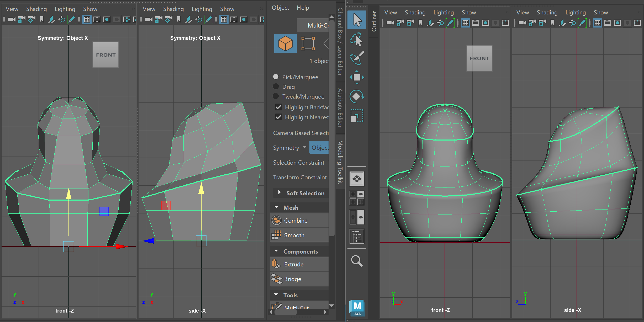This screenshot has height=322, width=644.
Task: Select the arrow Select tool
Action: pyautogui.click(x=357, y=20)
